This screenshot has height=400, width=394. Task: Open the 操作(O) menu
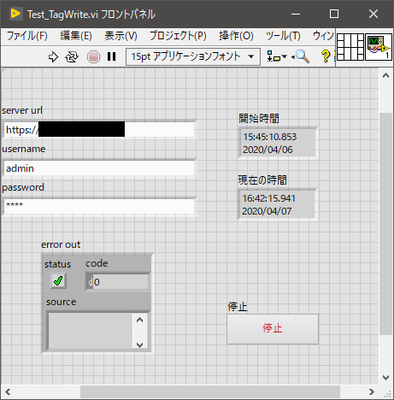click(236, 36)
